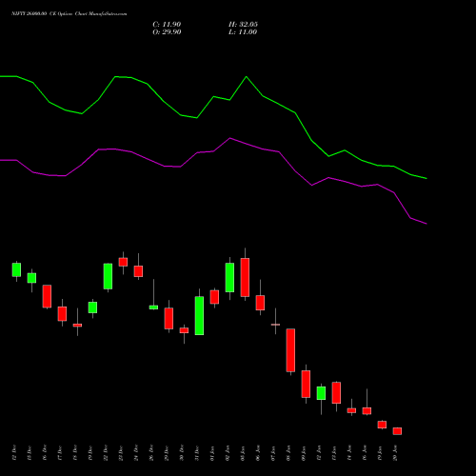Select the long red candle above 08 Jan
This screenshot has height=476, width=476.
pyautogui.click(x=290, y=350)
